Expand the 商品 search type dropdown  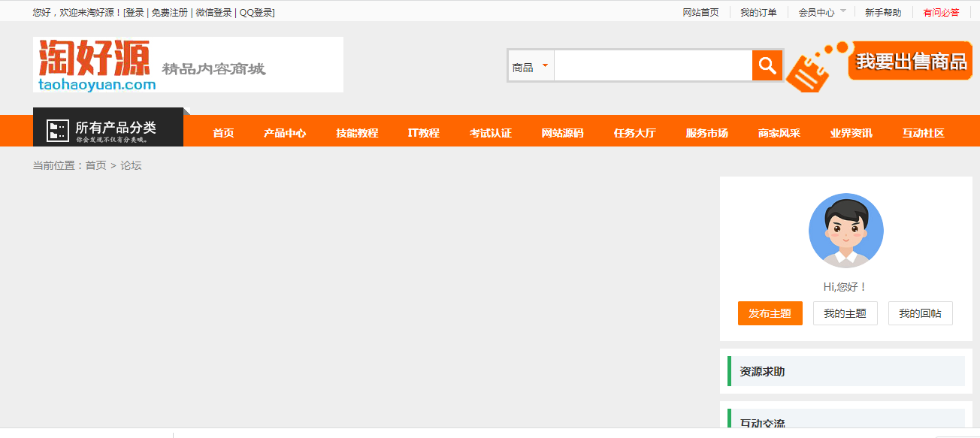coord(531,66)
